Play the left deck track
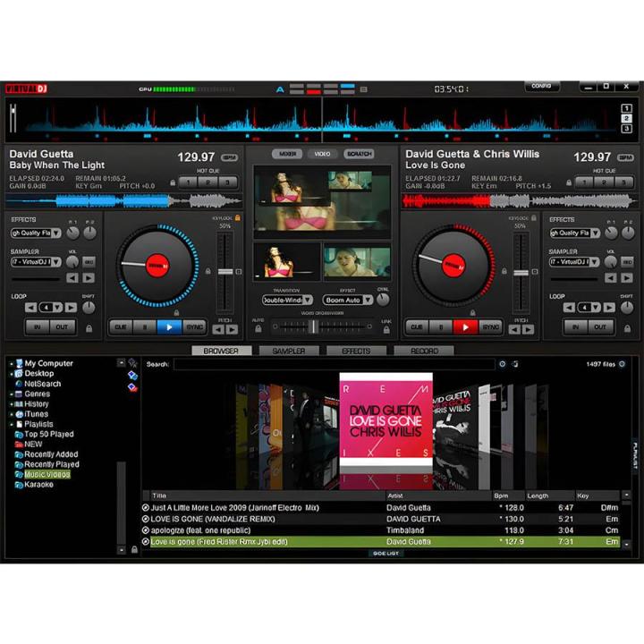Image resolution: width=644 pixels, height=644 pixels. point(169,327)
